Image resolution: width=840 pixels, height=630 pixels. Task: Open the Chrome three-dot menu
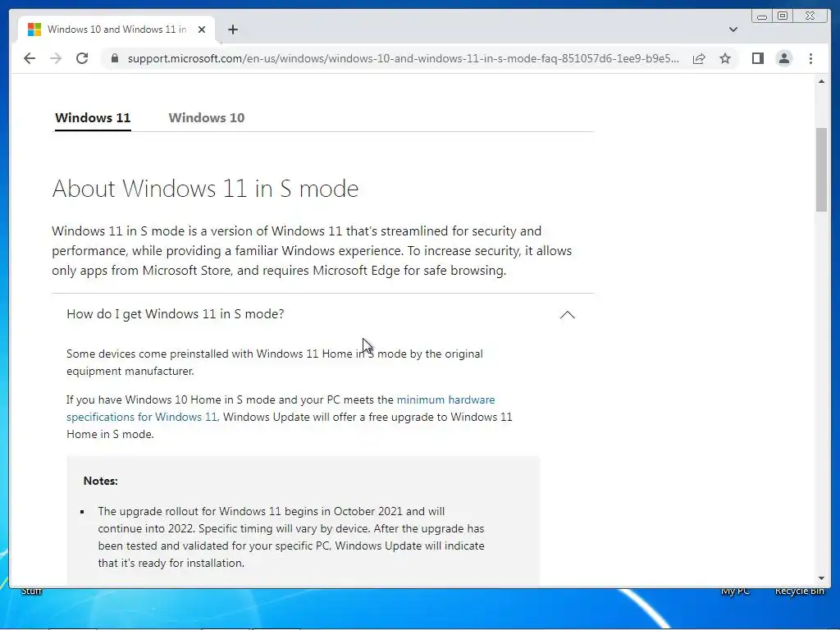810,58
